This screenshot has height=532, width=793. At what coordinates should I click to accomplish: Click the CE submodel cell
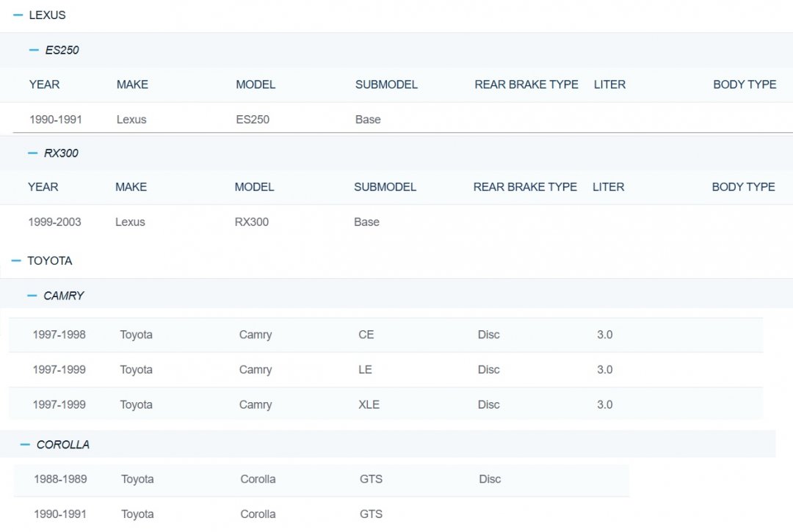pyautogui.click(x=366, y=335)
